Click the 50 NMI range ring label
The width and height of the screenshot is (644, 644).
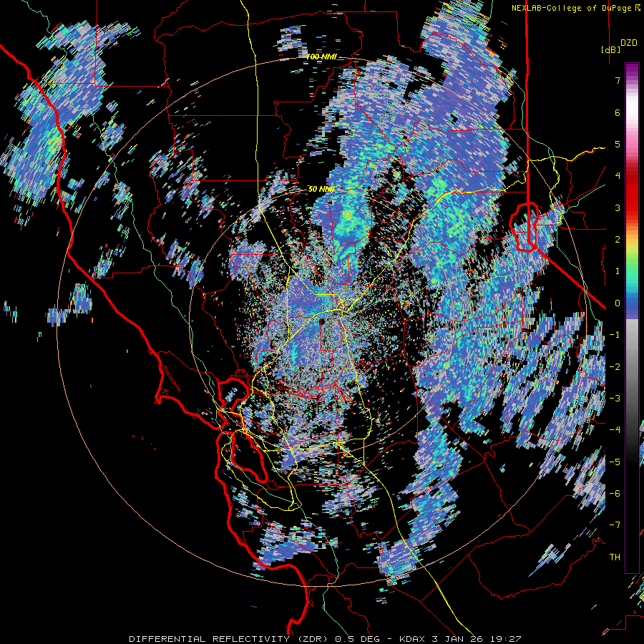click(x=321, y=190)
